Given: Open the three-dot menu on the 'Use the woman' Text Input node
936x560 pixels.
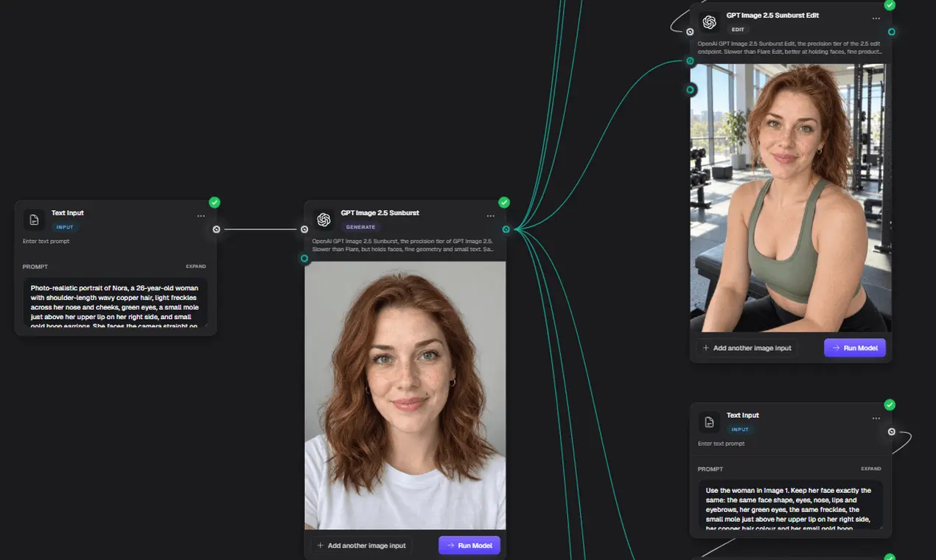Looking at the screenshot, I should tap(876, 419).
